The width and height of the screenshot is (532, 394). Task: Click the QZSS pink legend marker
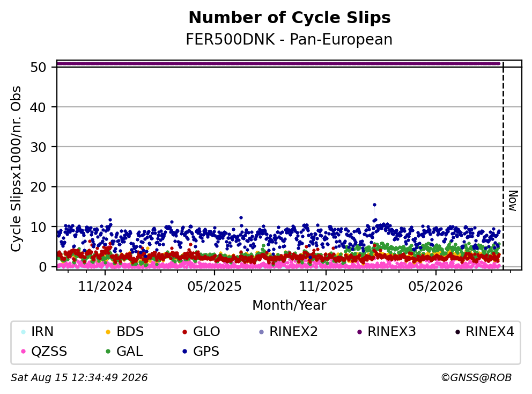click(23, 352)
